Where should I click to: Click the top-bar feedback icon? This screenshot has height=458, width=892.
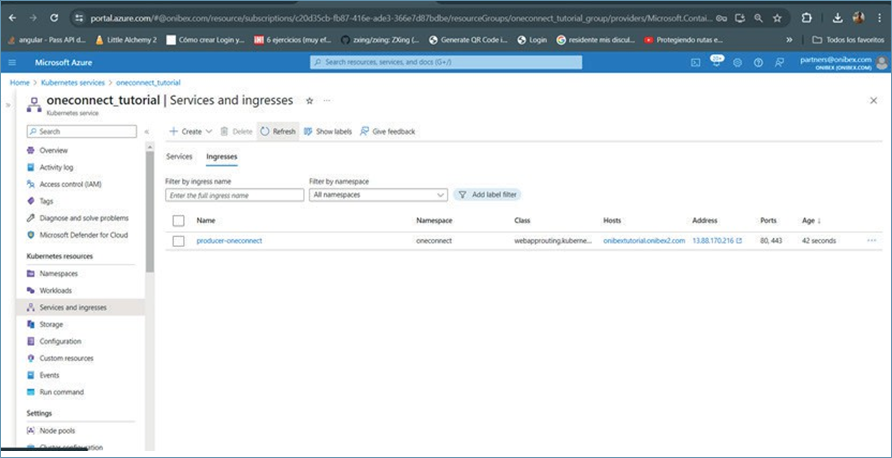pyautogui.click(x=779, y=63)
